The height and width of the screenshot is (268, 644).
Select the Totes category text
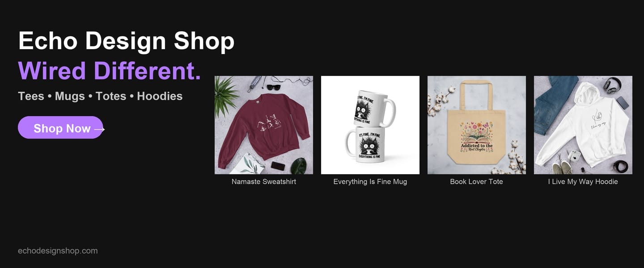111,96
